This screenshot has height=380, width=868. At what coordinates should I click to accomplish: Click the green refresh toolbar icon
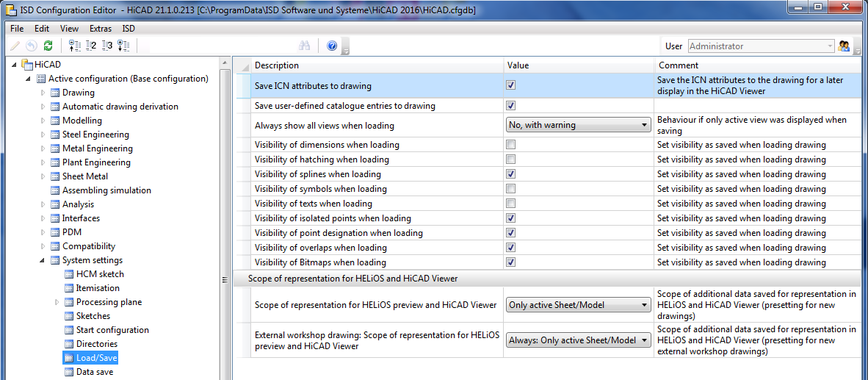pos(48,46)
